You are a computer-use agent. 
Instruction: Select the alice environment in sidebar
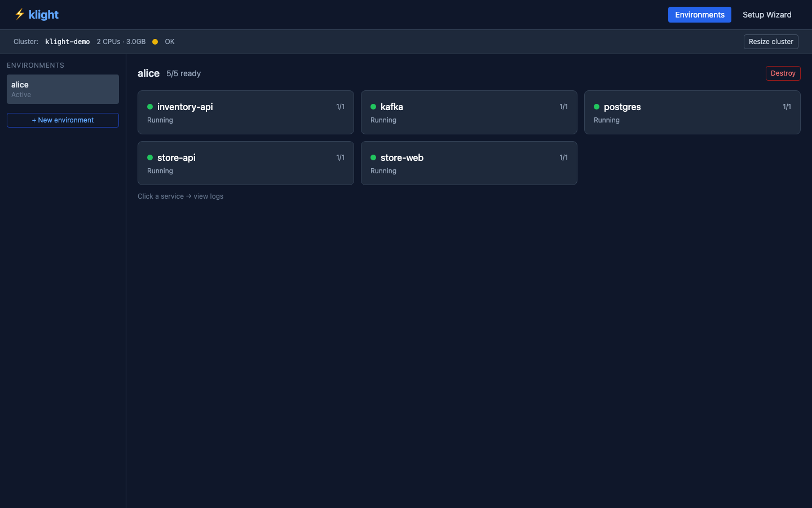pyautogui.click(x=63, y=89)
